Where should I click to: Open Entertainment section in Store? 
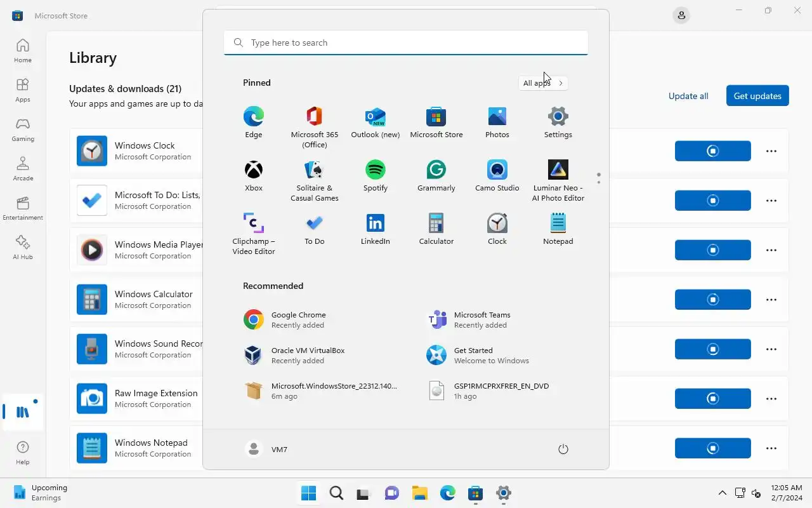[x=23, y=208]
